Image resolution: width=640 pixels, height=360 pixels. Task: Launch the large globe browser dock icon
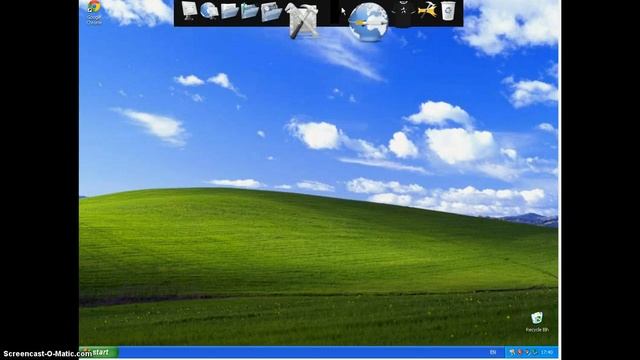point(368,22)
